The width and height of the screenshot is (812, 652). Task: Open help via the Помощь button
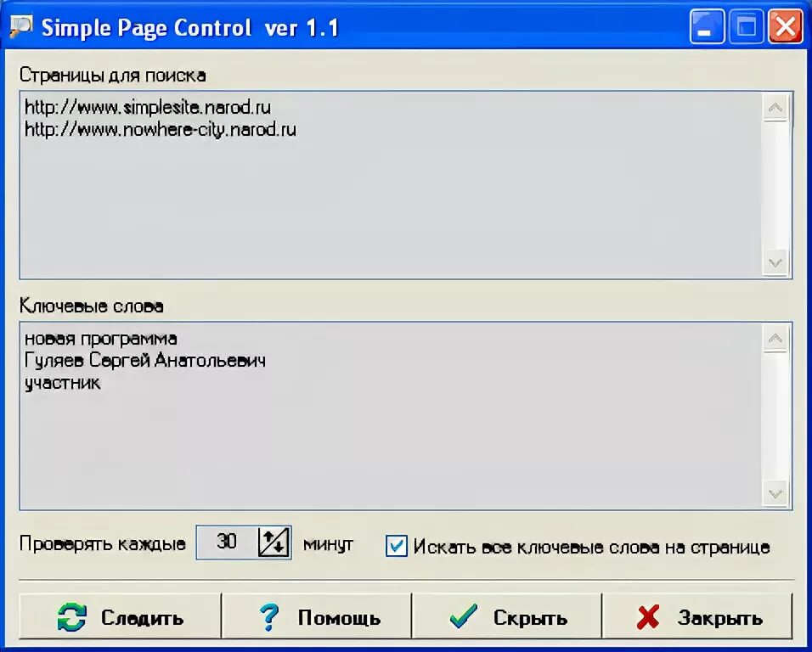click(317, 617)
